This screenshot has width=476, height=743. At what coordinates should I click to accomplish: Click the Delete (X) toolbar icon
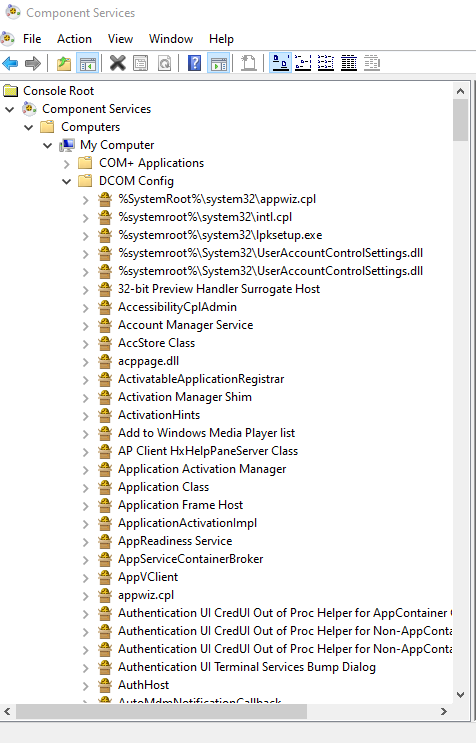point(117,63)
